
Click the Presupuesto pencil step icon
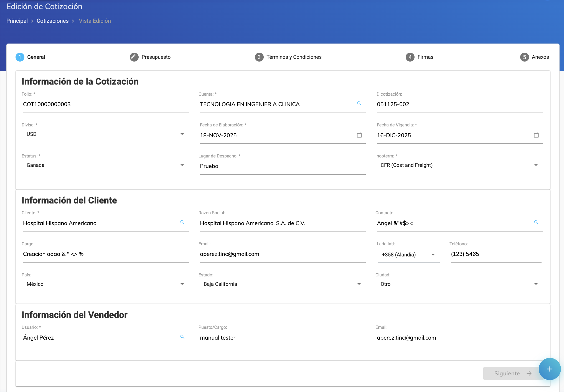[x=134, y=57]
